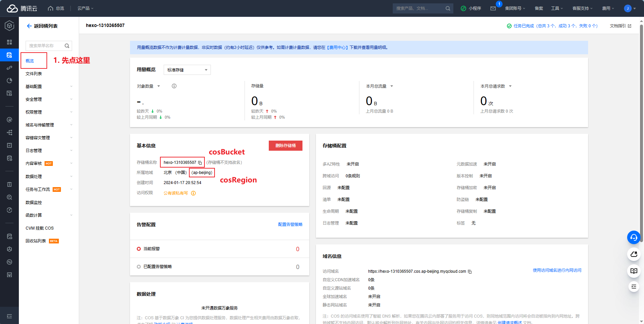Expand the 安全管理 menu group

tap(49, 99)
